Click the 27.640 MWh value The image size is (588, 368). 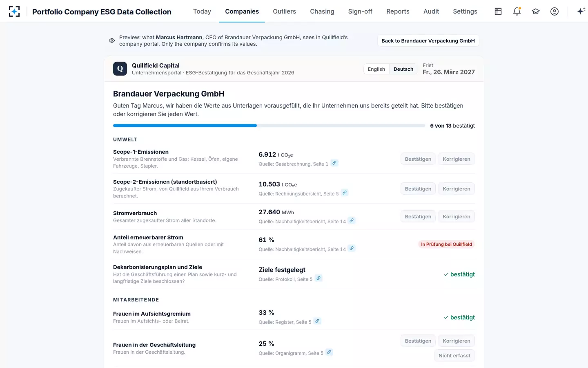click(x=276, y=212)
